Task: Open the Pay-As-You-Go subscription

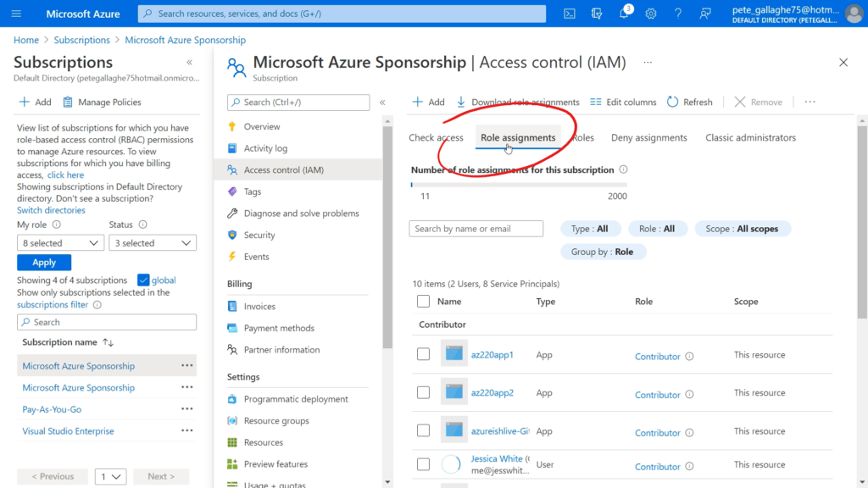Action: point(52,409)
